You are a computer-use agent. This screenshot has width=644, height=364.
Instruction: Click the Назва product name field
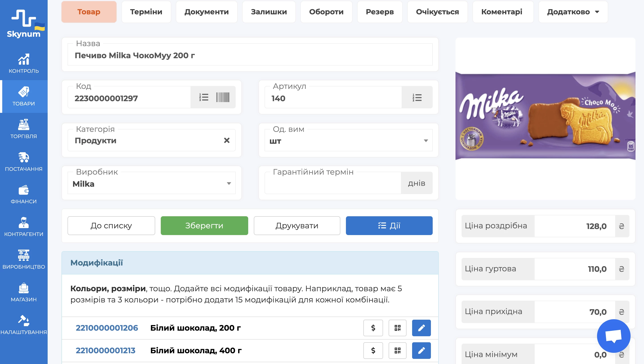(x=250, y=55)
